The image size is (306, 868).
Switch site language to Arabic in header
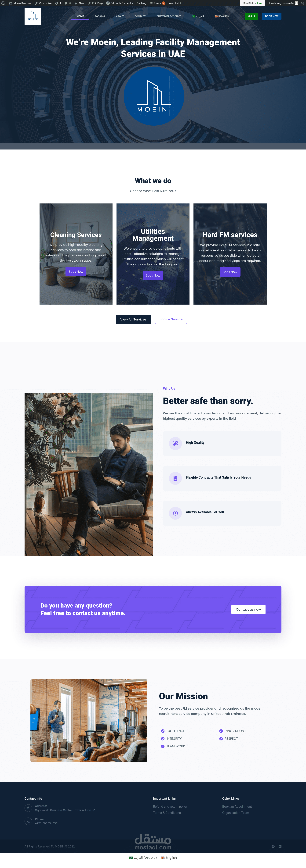coord(198,16)
